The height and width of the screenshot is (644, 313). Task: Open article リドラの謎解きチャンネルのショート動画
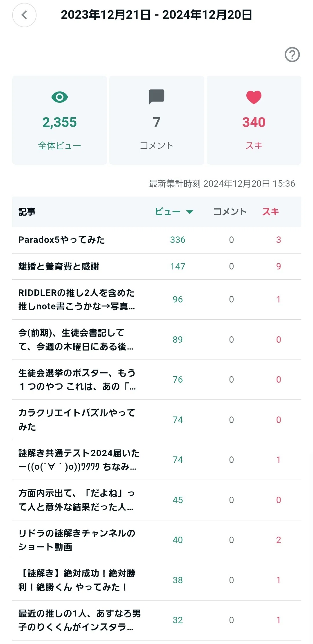click(x=157, y=540)
